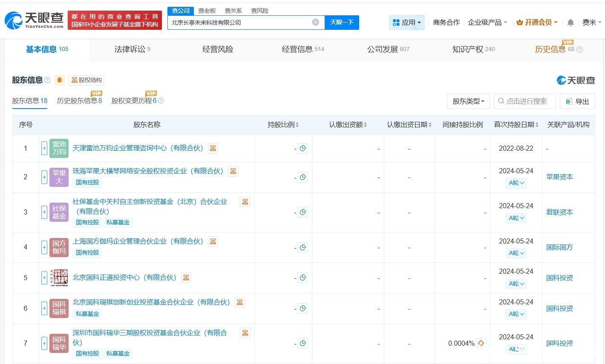Click the bell alert icon beside 股东信息
Screen dimensions: 605x364
pos(60,80)
